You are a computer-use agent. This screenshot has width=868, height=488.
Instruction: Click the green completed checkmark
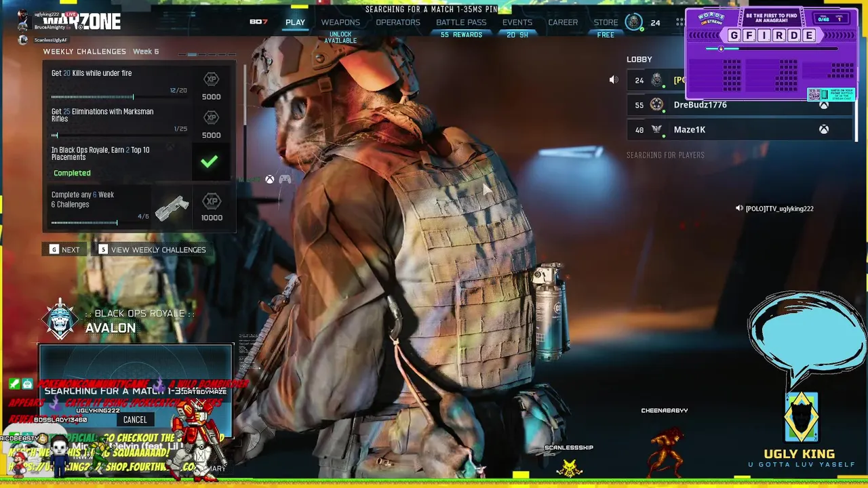tap(210, 161)
